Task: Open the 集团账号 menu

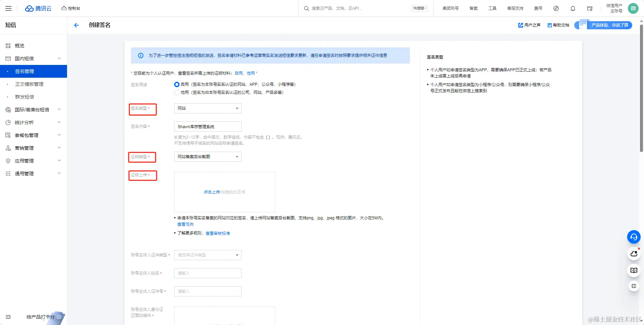Action: pyautogui.click(x=450, y=8)
